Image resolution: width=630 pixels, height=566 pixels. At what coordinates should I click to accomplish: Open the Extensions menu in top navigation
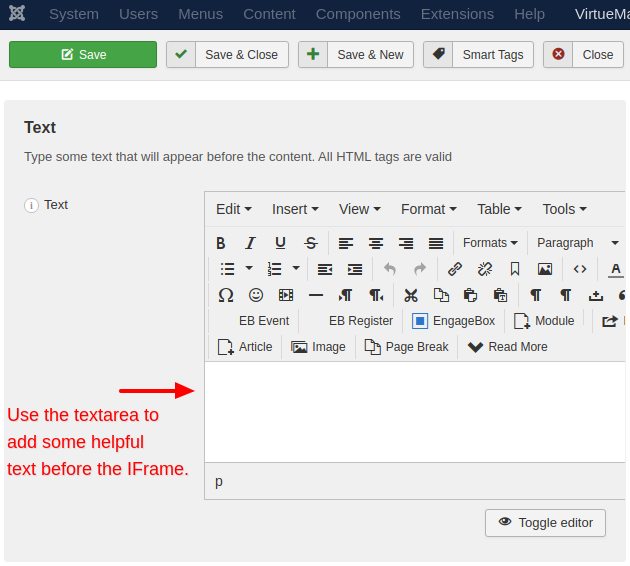coord(456,14)
